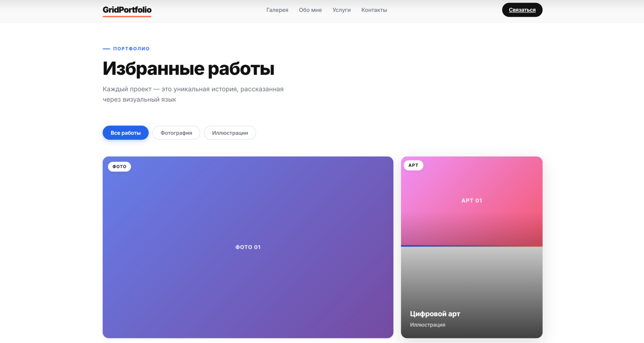Click the orange underline beneath the logo
This screenshot has height=343, width=644.
tap(127, 16)
